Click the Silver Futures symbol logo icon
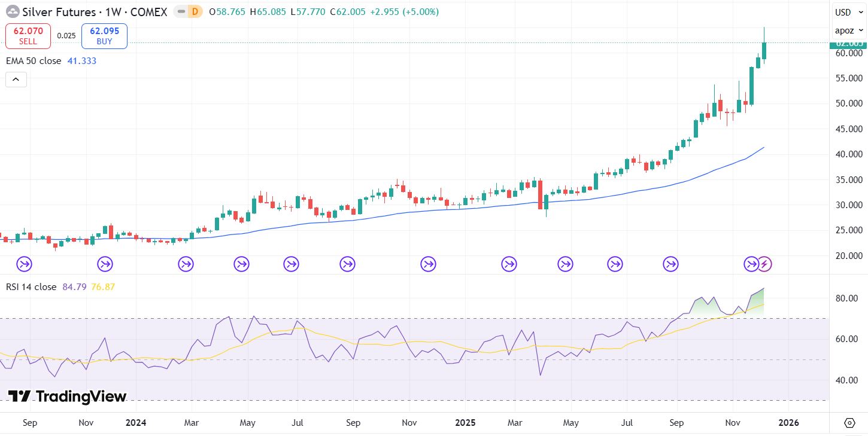Image resolution: width=868 pixels, height=436 pixels. [12, 12]
